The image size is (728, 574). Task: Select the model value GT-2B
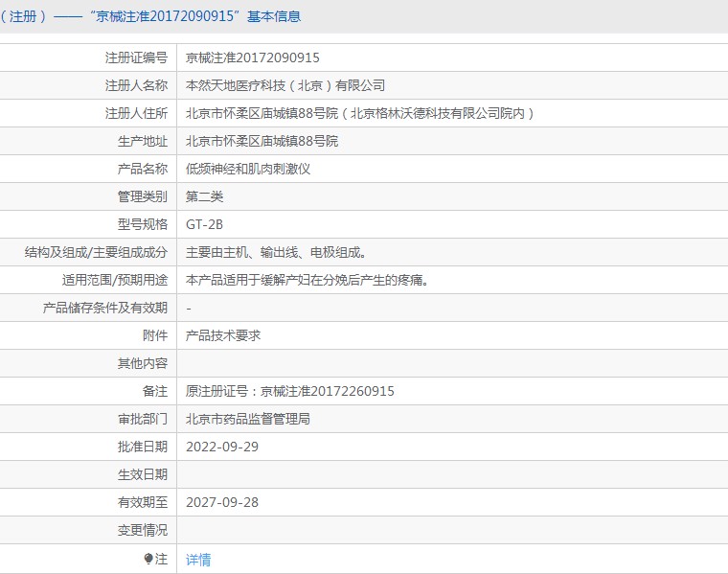tap(204, 225)
